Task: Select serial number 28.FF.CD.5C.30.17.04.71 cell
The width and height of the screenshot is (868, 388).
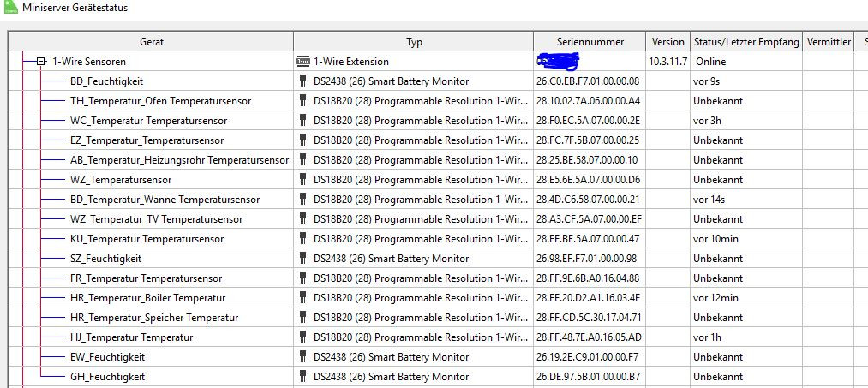Action: pyautogui.click(x=589, y=318)
